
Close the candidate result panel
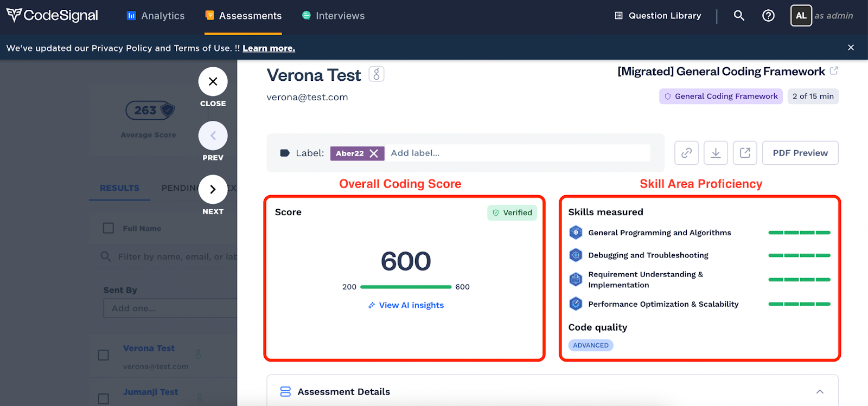pos(213,81)
